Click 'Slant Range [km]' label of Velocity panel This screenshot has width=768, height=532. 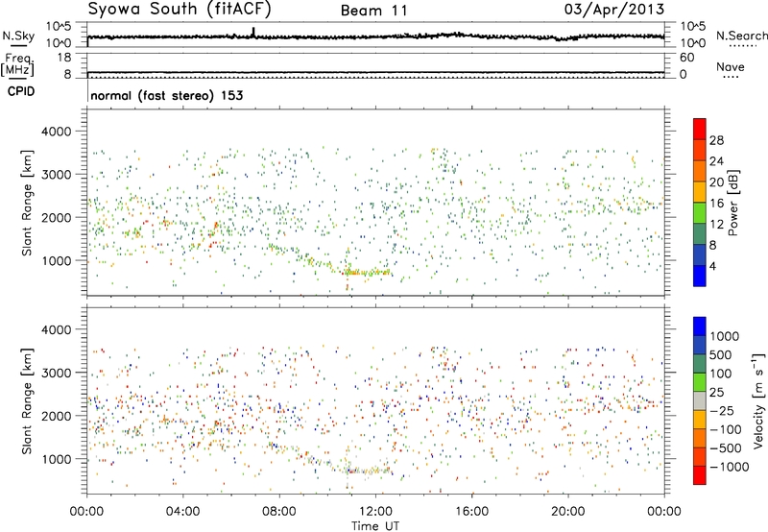click(x=27, y=400)
